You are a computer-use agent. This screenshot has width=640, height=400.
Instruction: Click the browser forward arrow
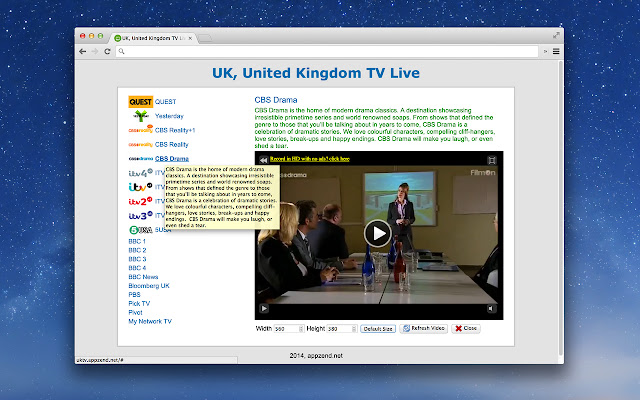(95, 51)
